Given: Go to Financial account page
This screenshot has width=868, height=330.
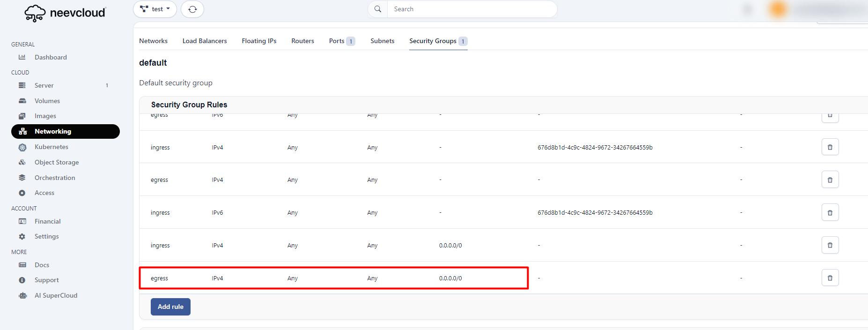Looking at the screenshot, I should coord(48,221).
